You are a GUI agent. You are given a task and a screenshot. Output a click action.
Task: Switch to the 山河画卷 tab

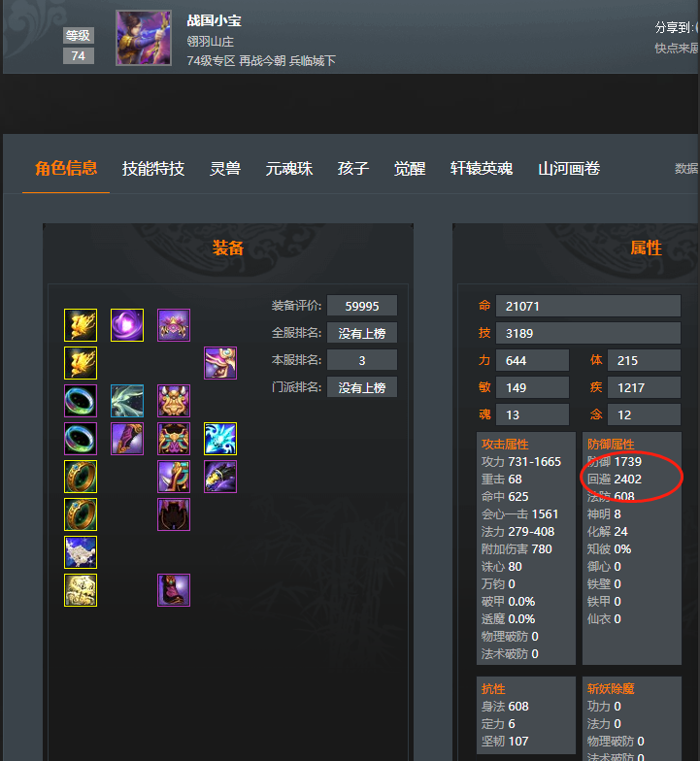pyautogui.click(x=569, y=169)
